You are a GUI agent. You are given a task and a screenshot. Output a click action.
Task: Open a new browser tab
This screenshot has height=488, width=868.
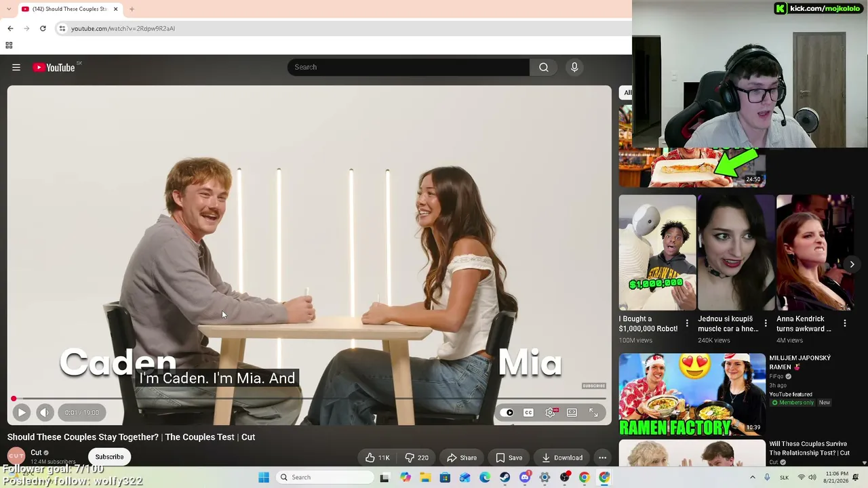click(x=132, y=9)
